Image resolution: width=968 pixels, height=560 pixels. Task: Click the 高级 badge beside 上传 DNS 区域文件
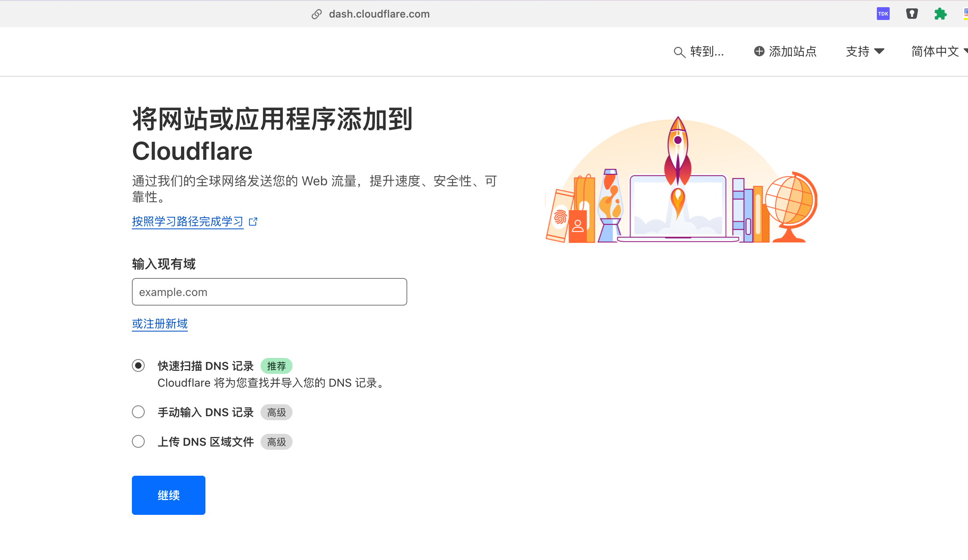277,442
